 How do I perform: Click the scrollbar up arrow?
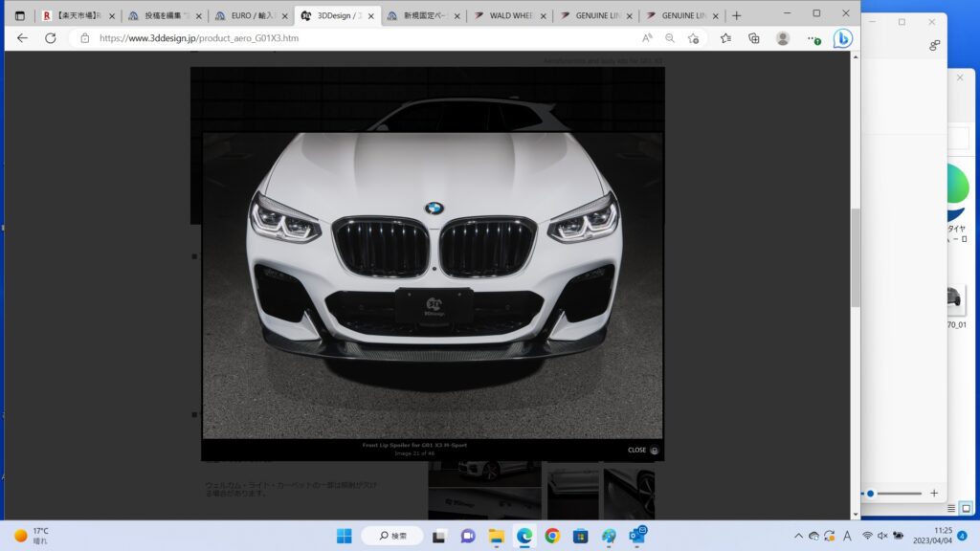[855, 56]
